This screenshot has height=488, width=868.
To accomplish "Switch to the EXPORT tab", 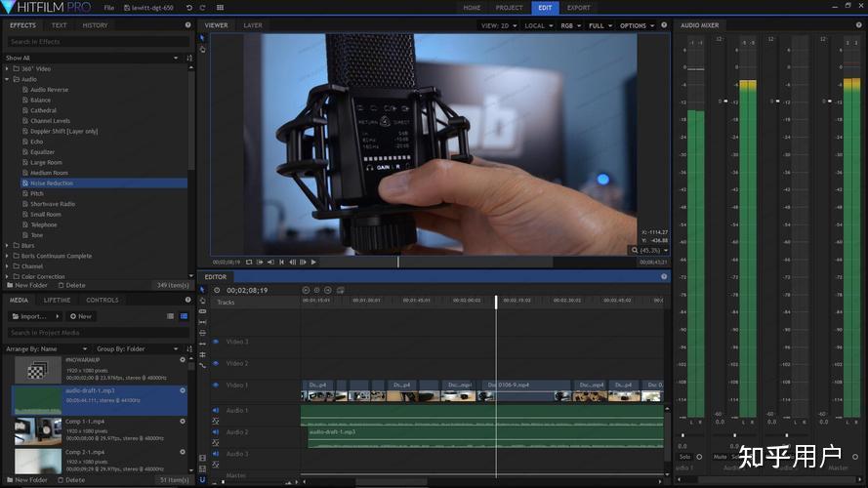I will tap(579, 8).
